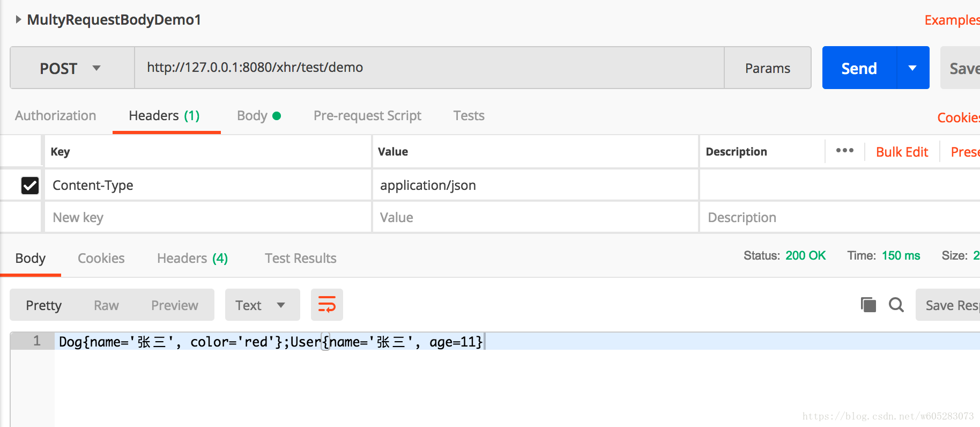Click the new header Value field
The height and width of the screenshot is (427, 980).
(x=535, y=217)
